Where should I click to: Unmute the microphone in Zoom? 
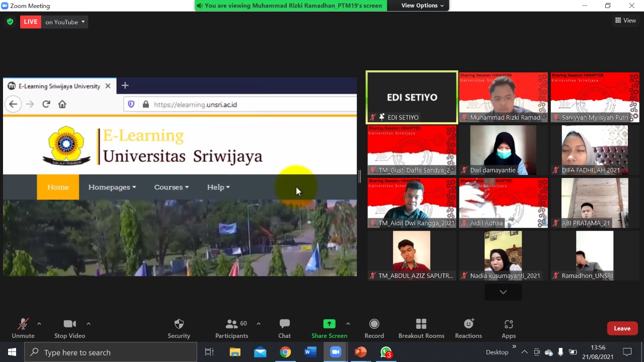(x=23, y=328)
